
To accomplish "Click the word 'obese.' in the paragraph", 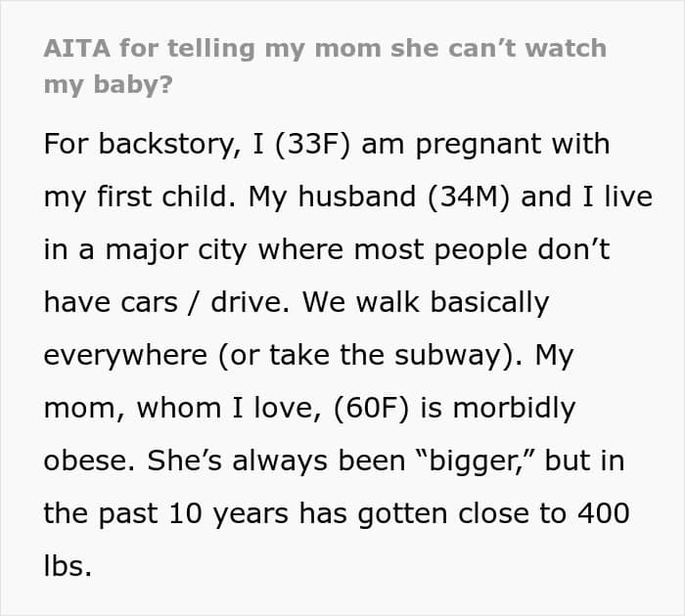I will pyautogui.click(x=89, y=461).
